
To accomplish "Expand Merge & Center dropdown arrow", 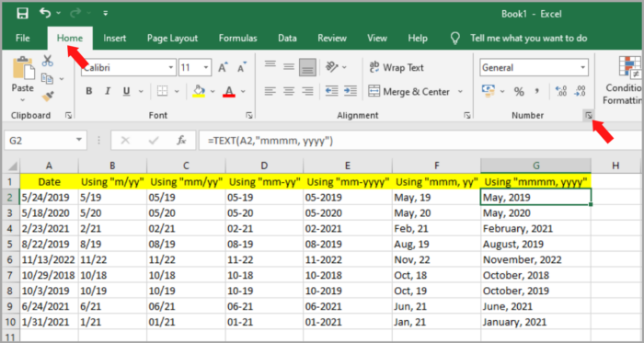I will pos(460,91).
